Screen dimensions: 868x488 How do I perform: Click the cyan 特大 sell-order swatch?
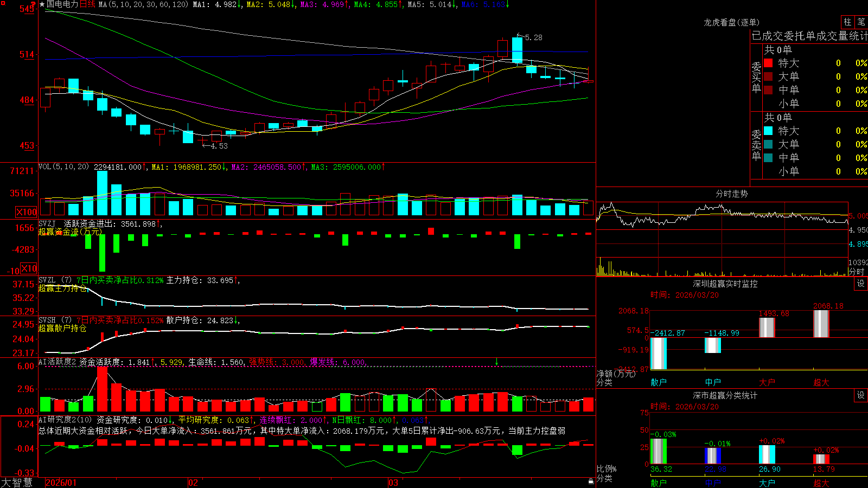tap(768, 131)
